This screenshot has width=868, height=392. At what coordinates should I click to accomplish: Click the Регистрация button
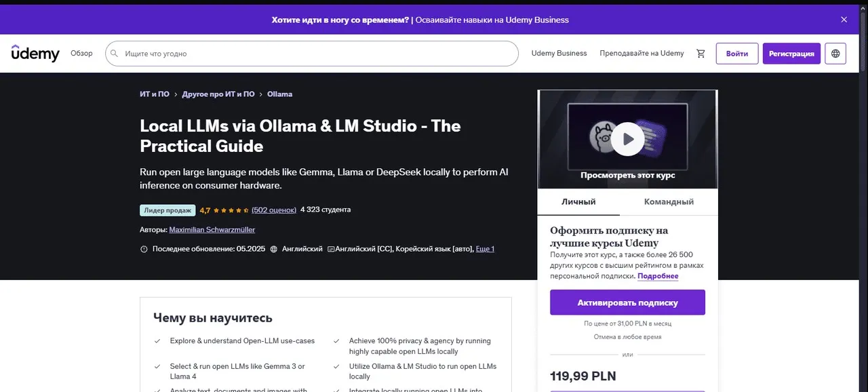click(x=791, y=54)
